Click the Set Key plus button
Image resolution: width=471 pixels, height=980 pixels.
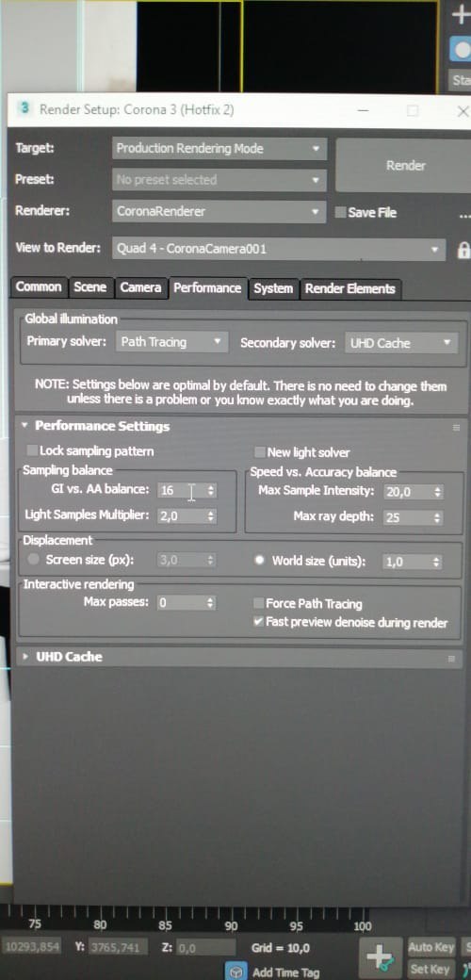[x=382, y=958]
